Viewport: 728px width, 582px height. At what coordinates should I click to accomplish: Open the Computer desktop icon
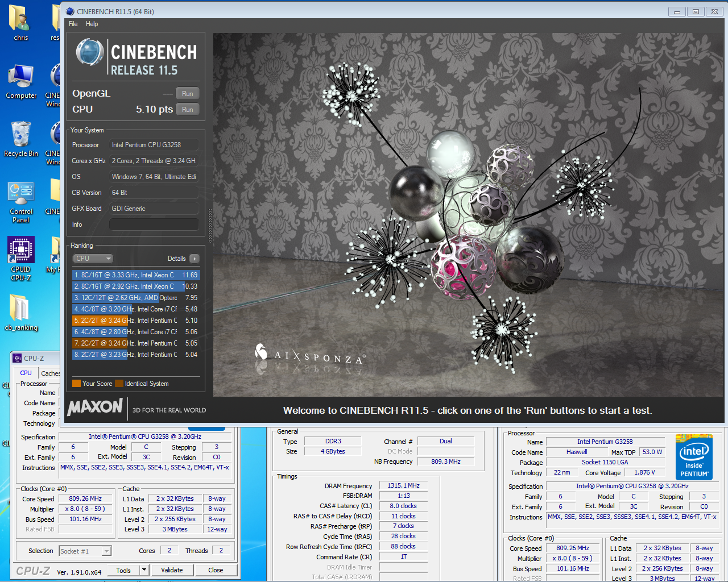[x=21, y=81]
